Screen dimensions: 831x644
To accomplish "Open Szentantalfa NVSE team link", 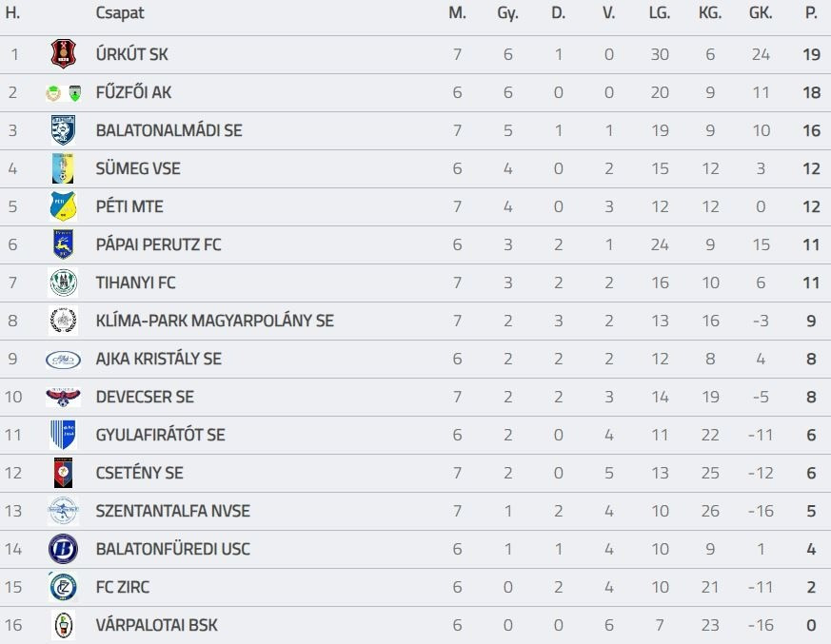I will coord(172,511).
